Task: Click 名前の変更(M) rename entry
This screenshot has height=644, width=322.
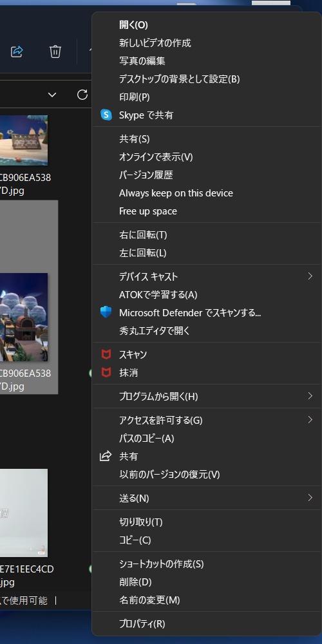Action: click(x=207, y=600)
